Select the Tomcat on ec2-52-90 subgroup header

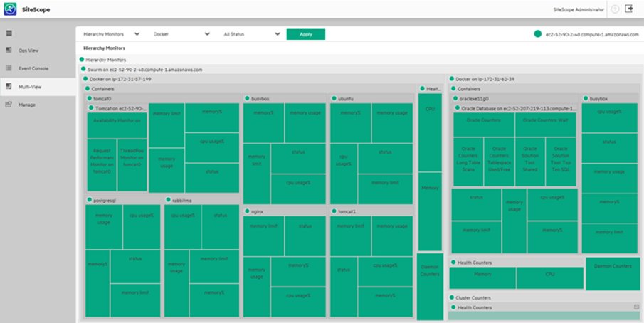coord(121,109)
